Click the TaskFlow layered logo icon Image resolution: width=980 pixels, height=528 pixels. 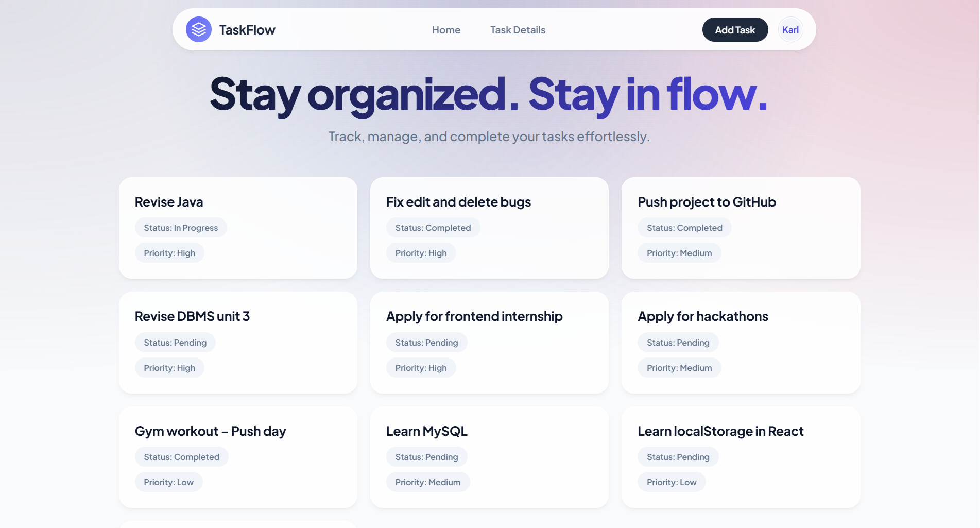tap(199, 29)
